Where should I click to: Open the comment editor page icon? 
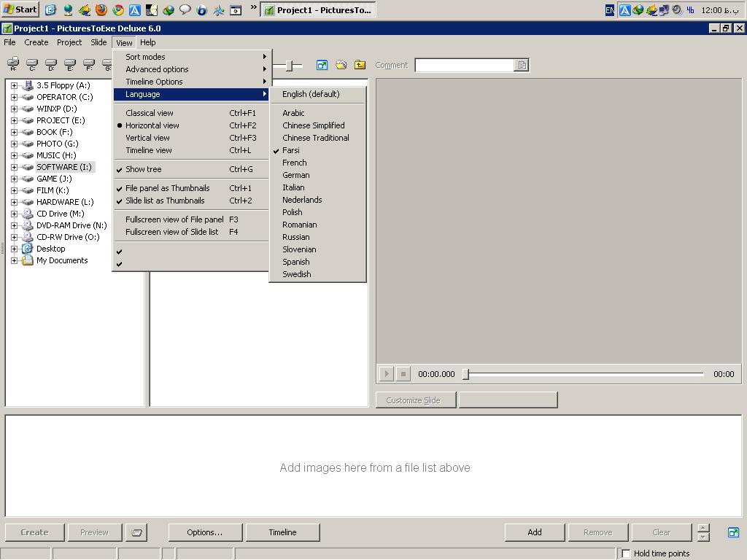pyautogui.click(x=522, y=65)
